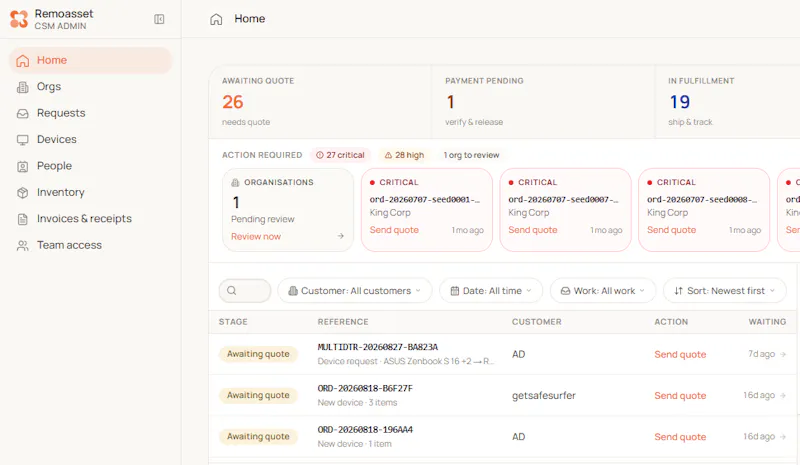This screenshot has height=465, width=800.
Task: Click the WAITING column header
Action: pos(767,322)
